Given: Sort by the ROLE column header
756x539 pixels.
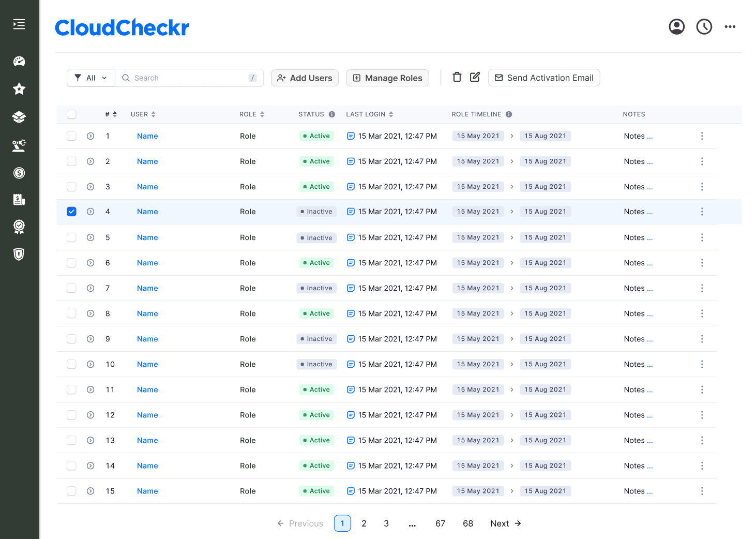Looking at the screenshot, I should coord(252,114).
